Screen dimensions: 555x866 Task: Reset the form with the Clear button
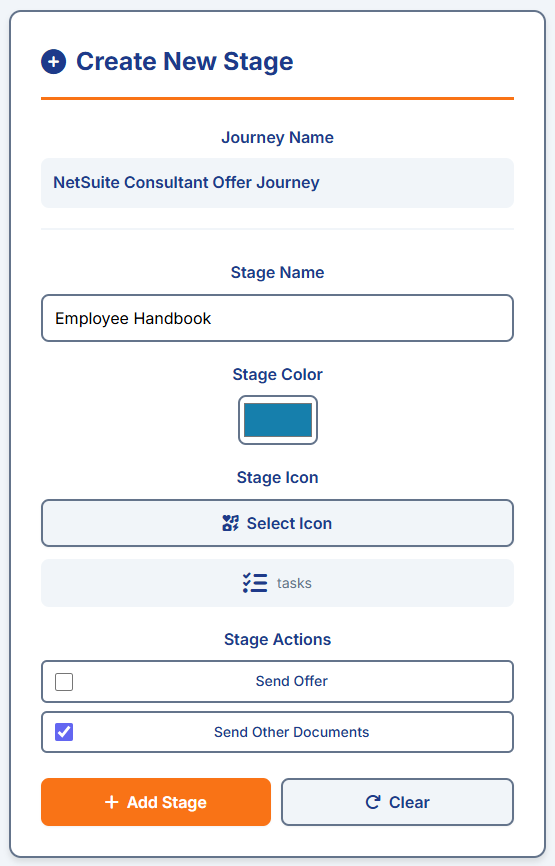(x=398, y=802)
